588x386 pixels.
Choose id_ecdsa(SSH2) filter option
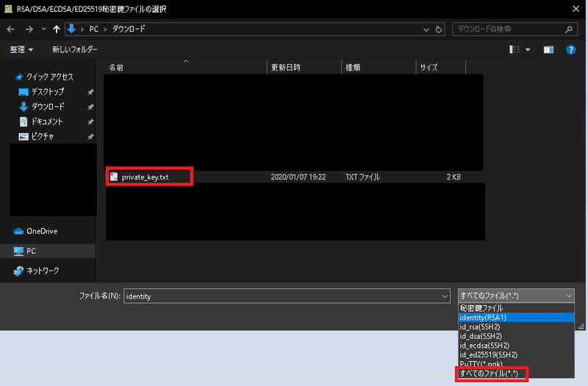coord(516,346)
